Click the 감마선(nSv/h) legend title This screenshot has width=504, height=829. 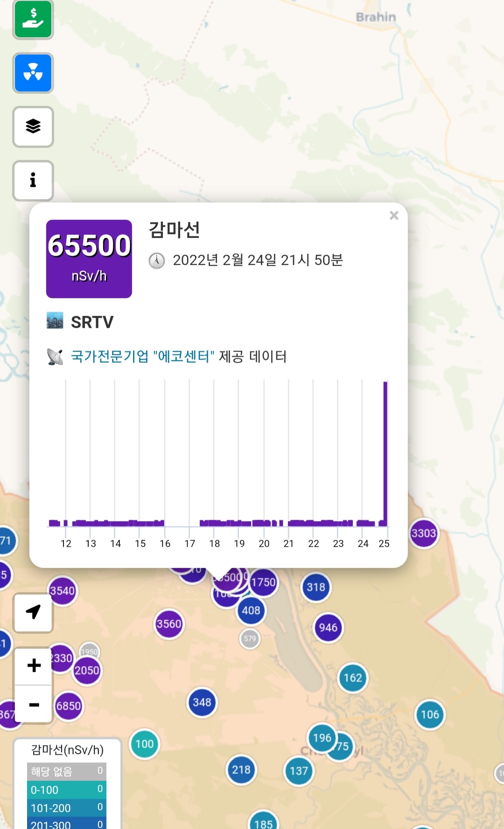(x=67, y=750)
